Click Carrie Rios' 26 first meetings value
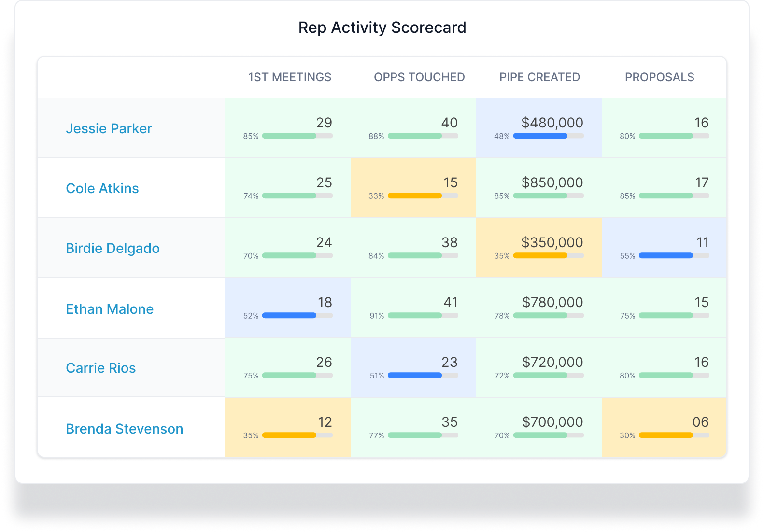The height and width of the screenshot is (532, 764). (324, 363)
